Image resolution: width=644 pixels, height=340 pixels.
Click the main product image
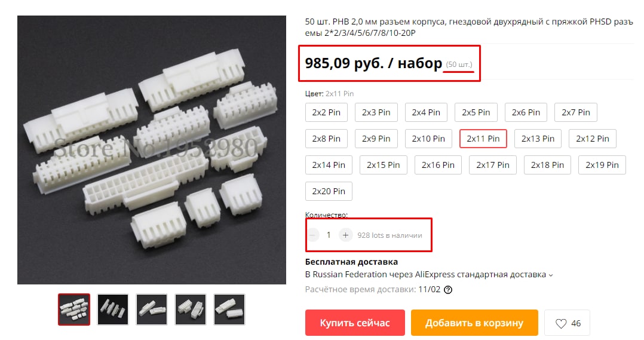[152, 150]
